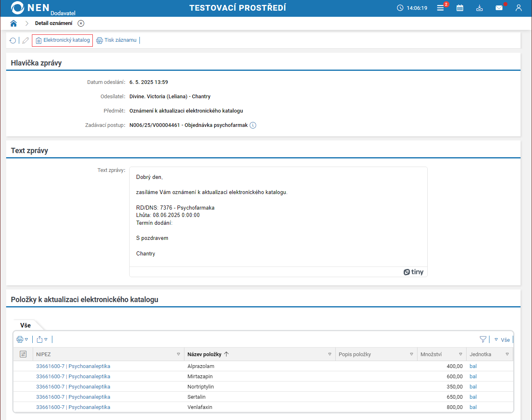Open the Vše filter dropdown on right
Image resolution: width=532 pixels, height=420 pixels.
(502, 340)
